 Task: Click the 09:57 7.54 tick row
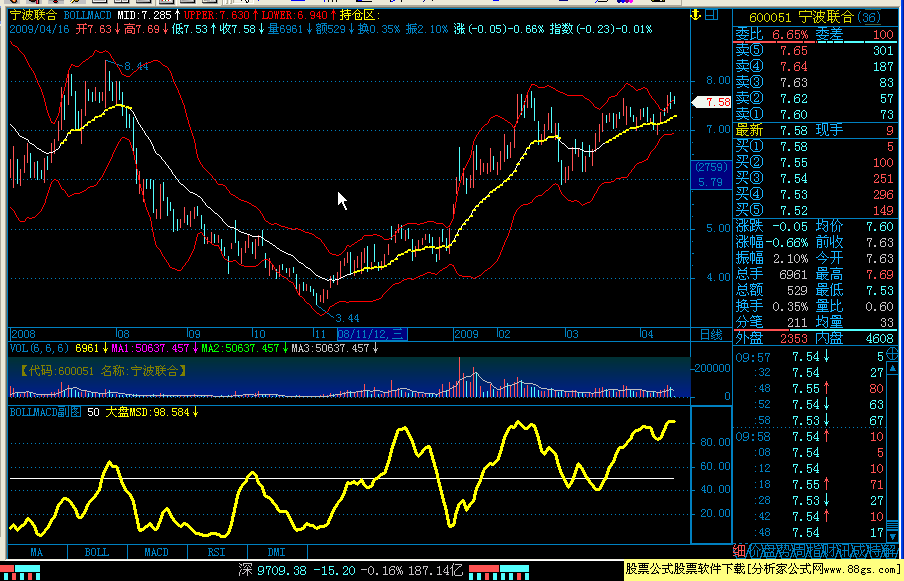click(x=809, y=357)
